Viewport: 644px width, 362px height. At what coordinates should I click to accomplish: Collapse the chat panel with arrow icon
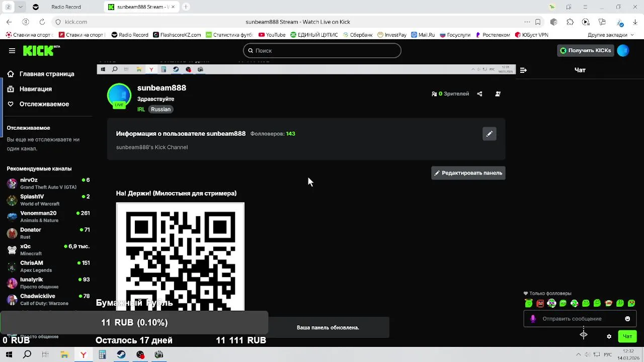(x=523, y=70)
